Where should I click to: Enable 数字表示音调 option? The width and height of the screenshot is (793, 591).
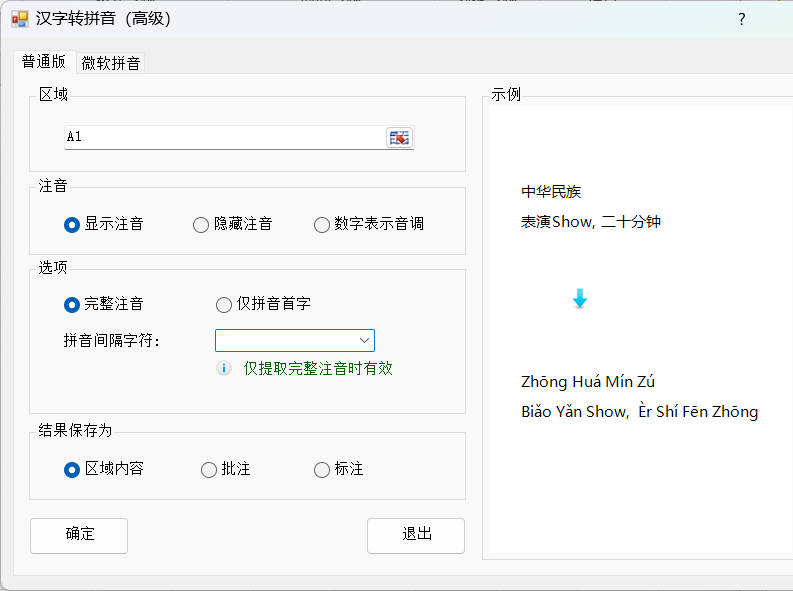point(322,225)
